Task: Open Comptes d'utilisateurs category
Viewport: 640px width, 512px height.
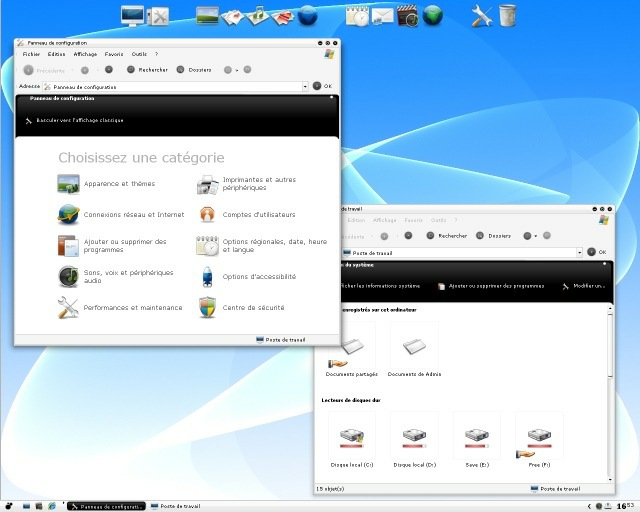Action: (246, 215)
